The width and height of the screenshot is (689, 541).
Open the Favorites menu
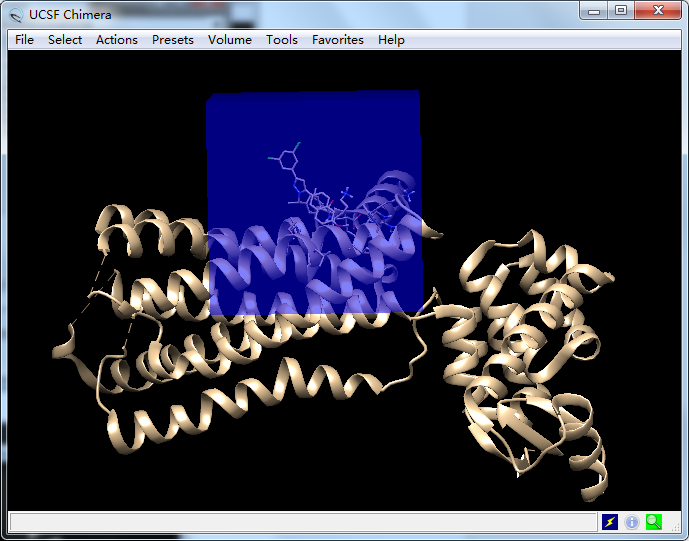pyautogui.click(x=338, y=40)
